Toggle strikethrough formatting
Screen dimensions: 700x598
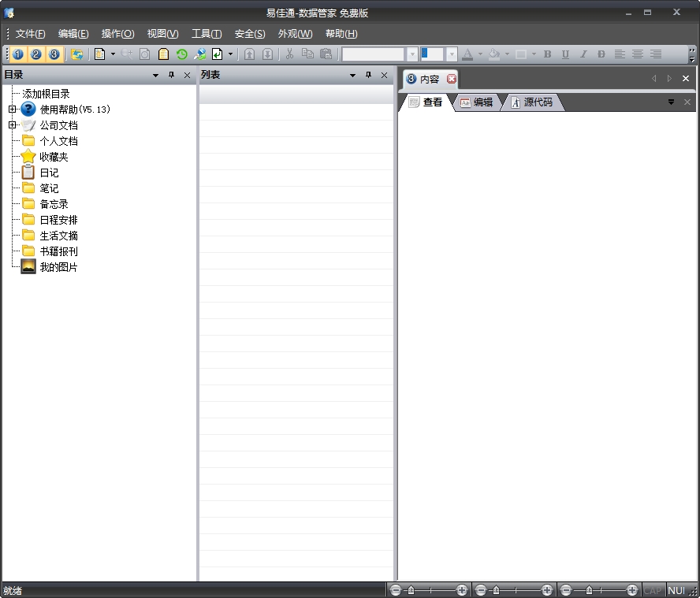(601, 54)
